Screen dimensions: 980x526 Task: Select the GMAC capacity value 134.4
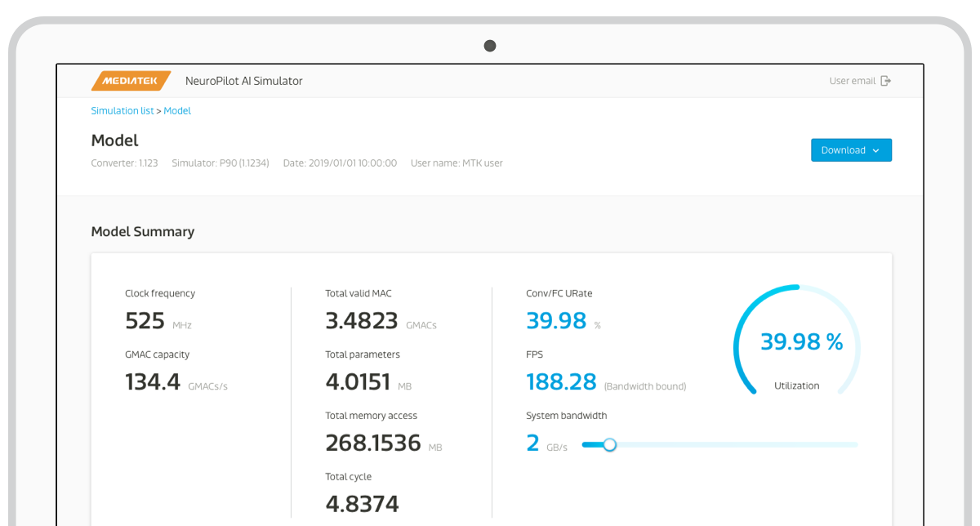tap(153, 382)
